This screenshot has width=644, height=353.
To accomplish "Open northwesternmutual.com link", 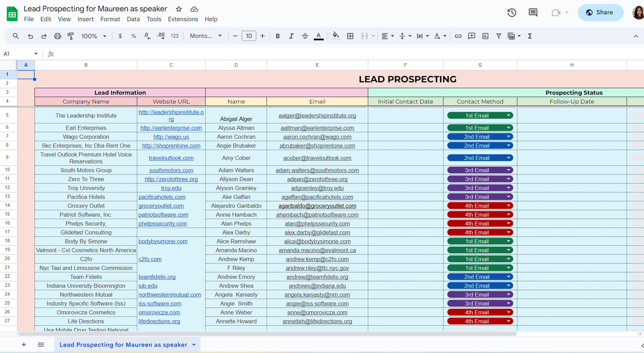I will point(170,295).
